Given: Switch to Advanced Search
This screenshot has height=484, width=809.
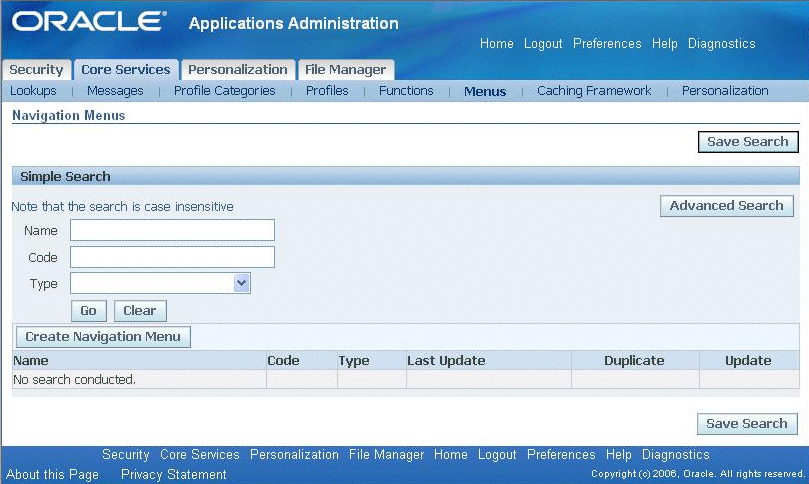Looking at the screenshot, I should (726, 206).
